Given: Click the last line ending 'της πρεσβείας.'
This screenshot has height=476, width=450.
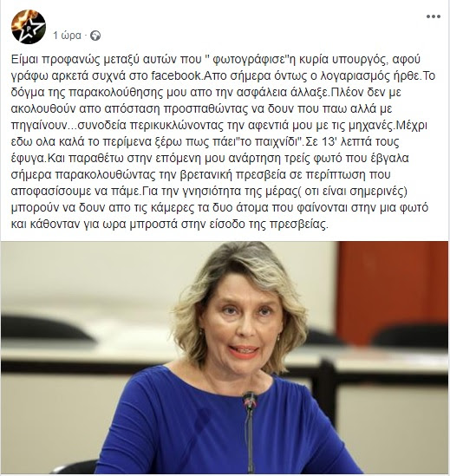Looking at the screenshot, I should pyautogui.click(x=170, y=224).
